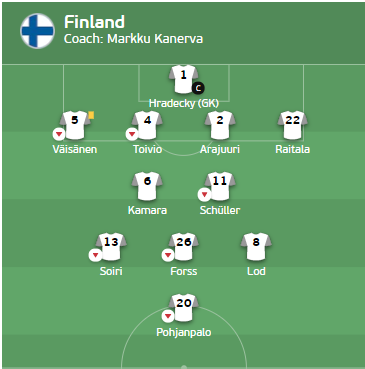
Task: Click the yellow card next to Väisänen
Action: (x=91, y=115)
